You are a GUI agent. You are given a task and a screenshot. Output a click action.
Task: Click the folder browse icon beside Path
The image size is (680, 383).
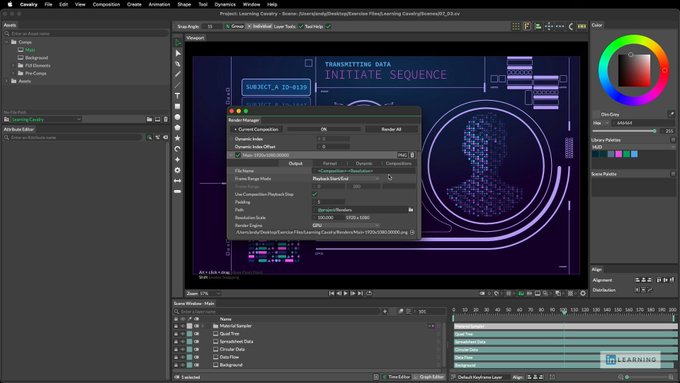point(410,210)
